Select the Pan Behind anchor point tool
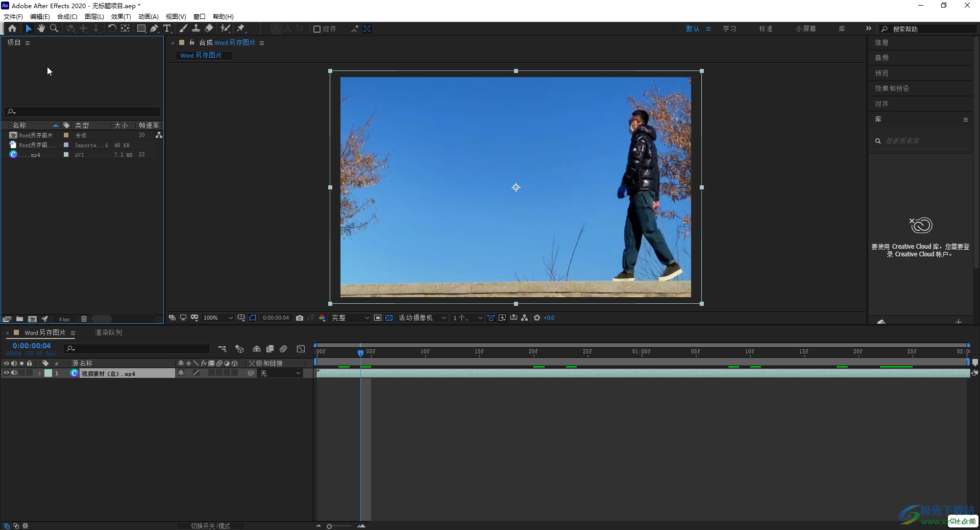The height and width of the screenshot is (530, 980). [125, 29]
